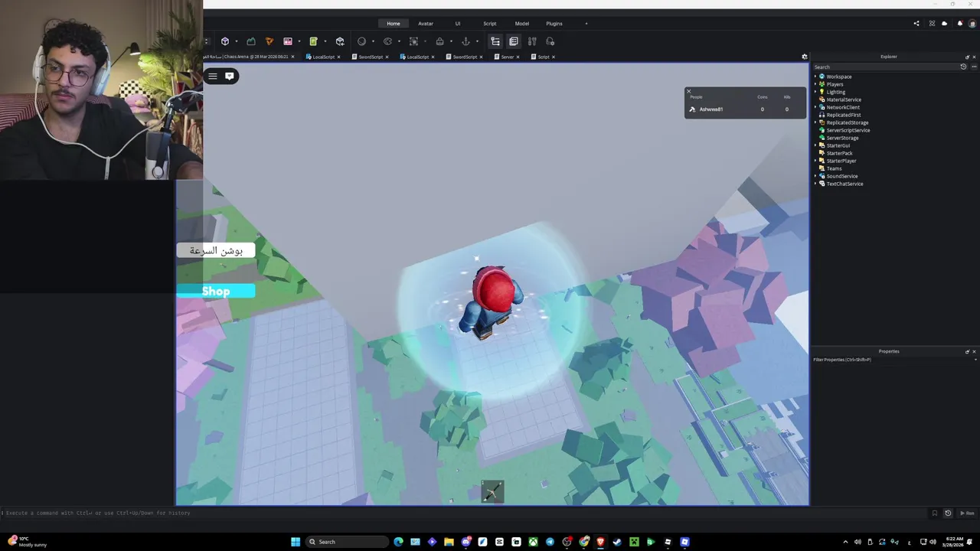
Task: Open viewport settings gear icon
Action: coord(804,57)
